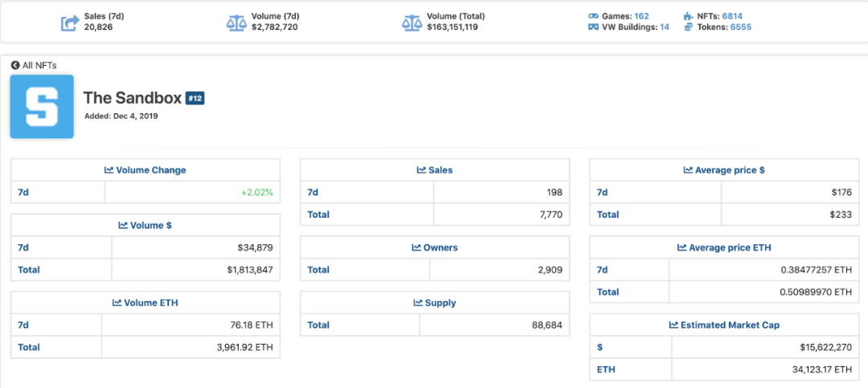Open the Average price $ chart header
Image resolution: width=868 pixels, height=388 pixels.
(x=724, y=170)
